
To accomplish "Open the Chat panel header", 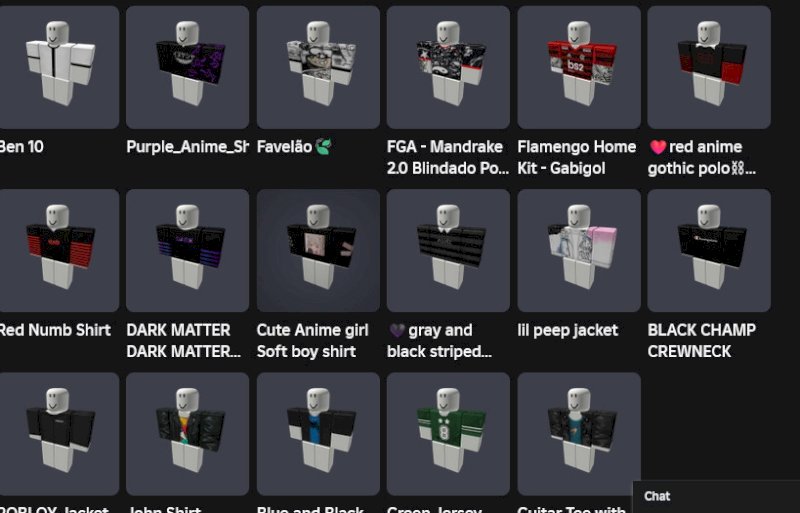I will (x=716, y=496).
